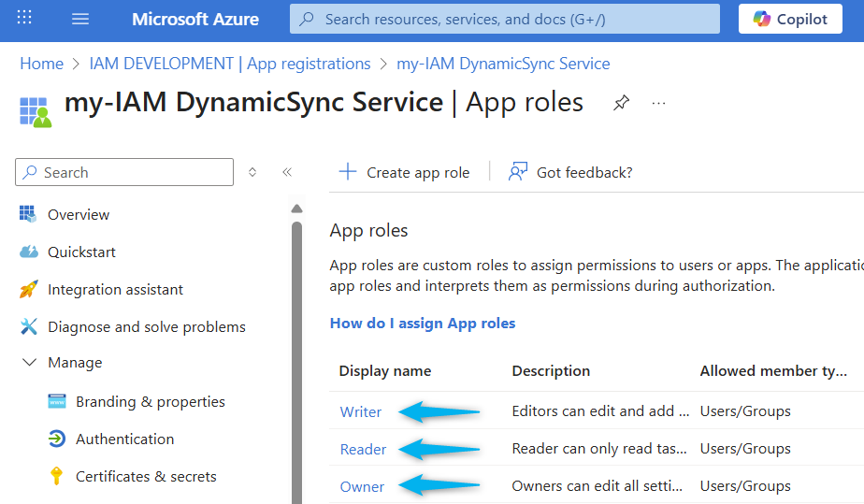
Task: Click the plus icon for Create app role
Action: click(348, 172)
